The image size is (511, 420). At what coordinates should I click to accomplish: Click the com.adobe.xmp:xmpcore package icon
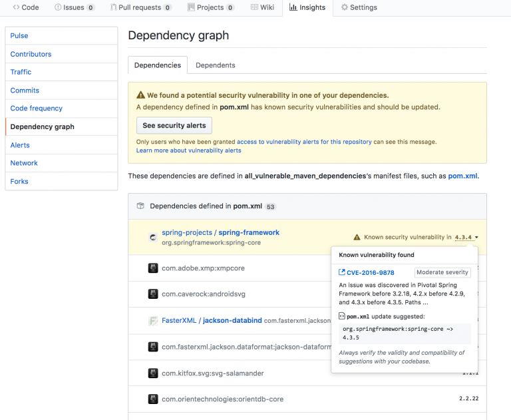coord(152,268)
